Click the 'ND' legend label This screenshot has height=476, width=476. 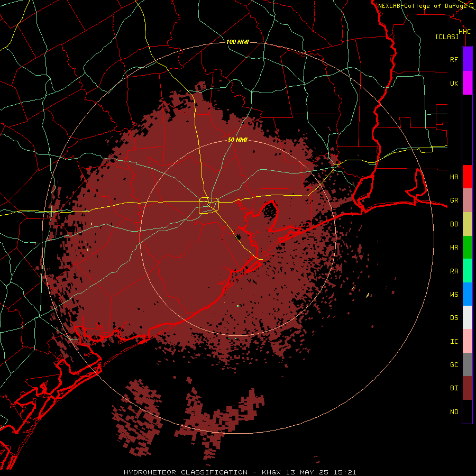[454, 411]
